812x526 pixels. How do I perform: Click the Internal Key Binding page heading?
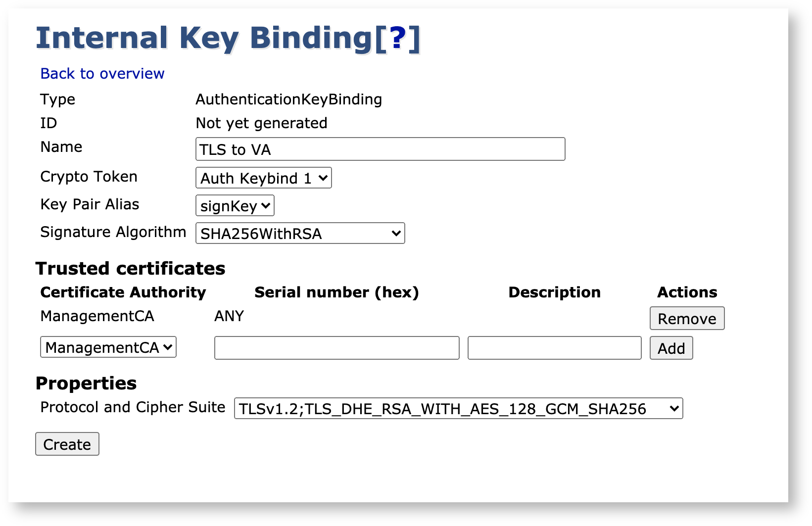pos(204,38)
